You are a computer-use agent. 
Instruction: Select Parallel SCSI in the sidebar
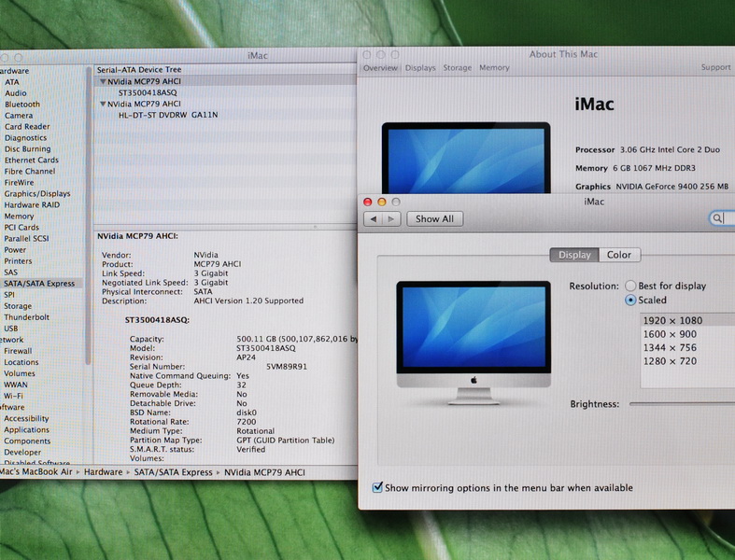click(26, 239)
